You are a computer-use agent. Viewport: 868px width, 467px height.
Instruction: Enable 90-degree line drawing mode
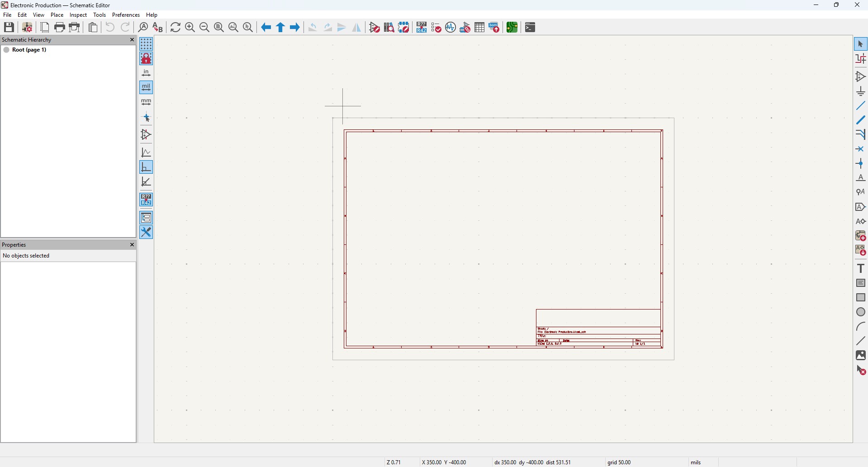[x=147, y=167]
